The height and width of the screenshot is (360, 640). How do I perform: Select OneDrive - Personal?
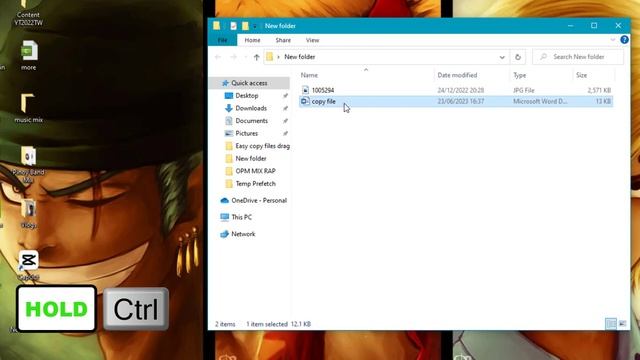[258, 200]
